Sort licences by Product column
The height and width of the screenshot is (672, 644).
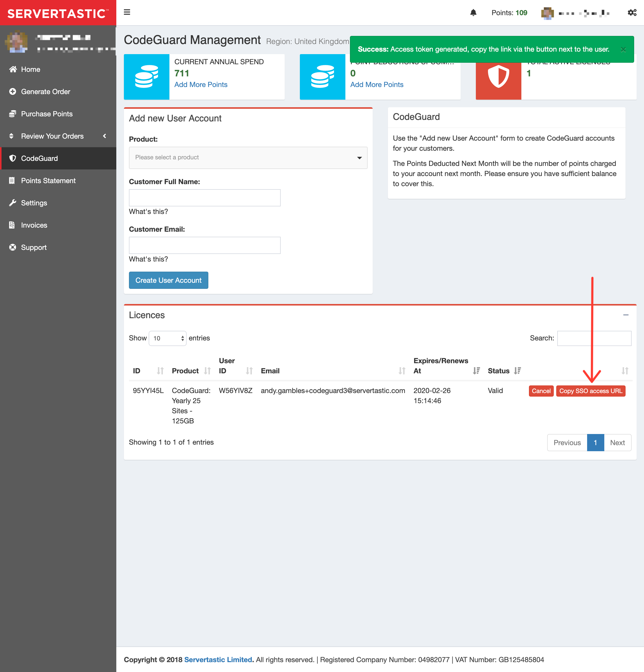(x=207, y=371)
